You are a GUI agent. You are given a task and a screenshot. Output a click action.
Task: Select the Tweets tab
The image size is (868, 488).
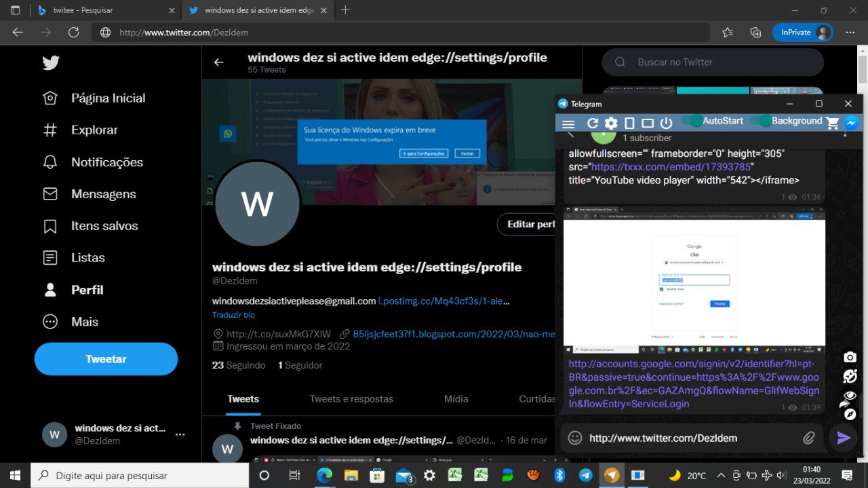click(x=243, y=399)
